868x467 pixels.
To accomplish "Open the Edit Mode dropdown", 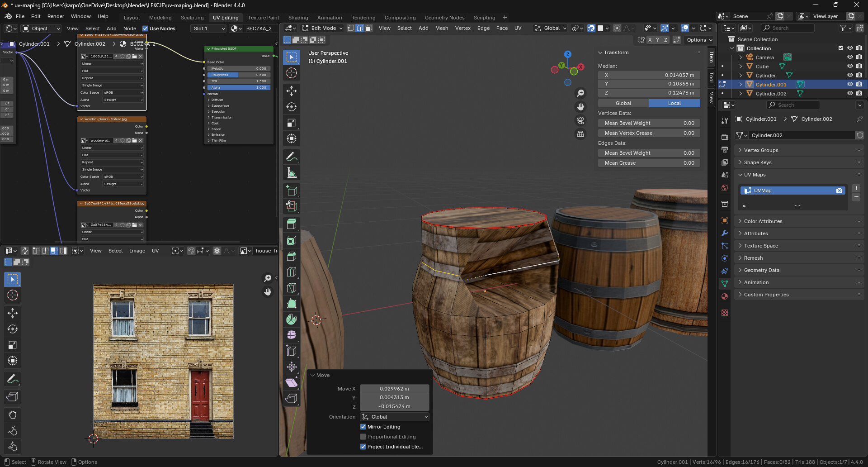I will (322, 28).
